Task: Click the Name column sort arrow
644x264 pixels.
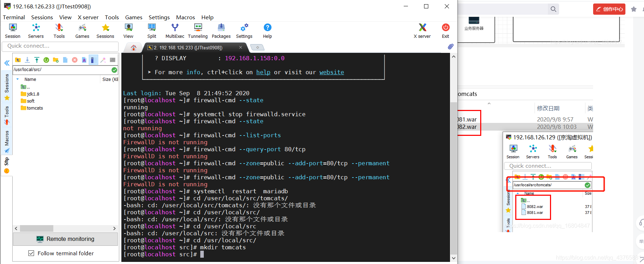Action: (x=18, y=79)
